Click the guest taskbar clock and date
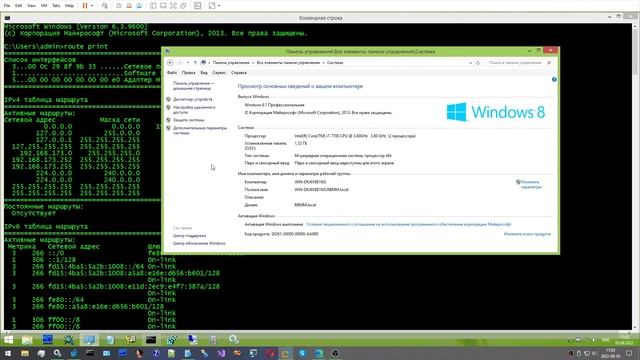 tap(624, 340)
